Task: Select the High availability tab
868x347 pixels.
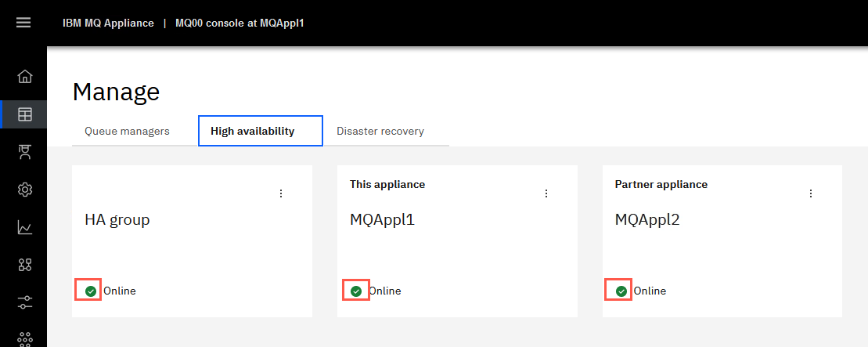Action: click(x=260, y=132)
